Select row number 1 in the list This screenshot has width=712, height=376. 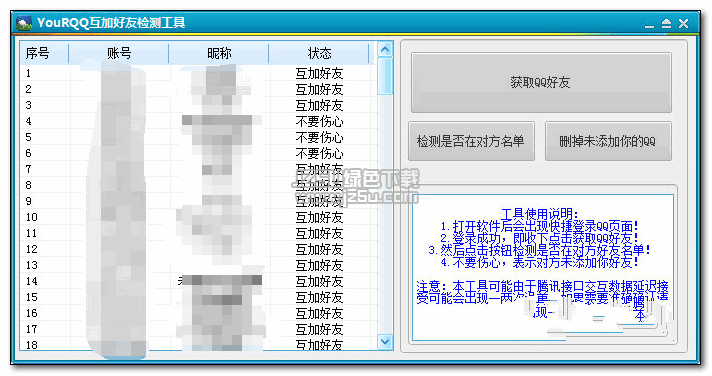[x=198, y=73]
